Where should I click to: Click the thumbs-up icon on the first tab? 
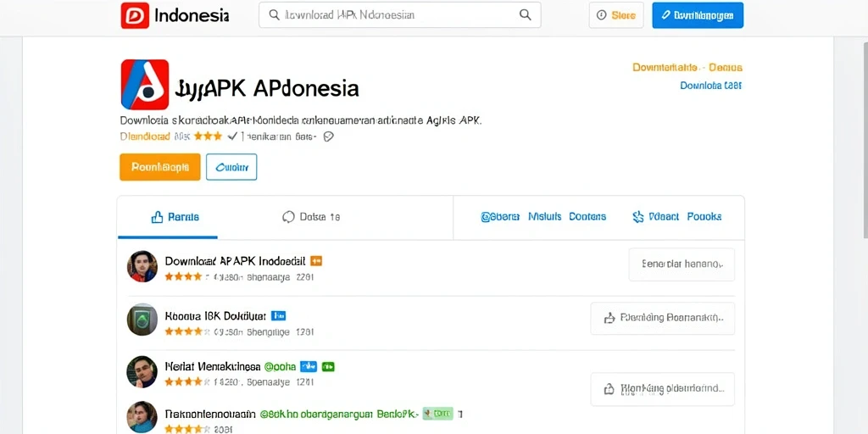click(157, 217)
